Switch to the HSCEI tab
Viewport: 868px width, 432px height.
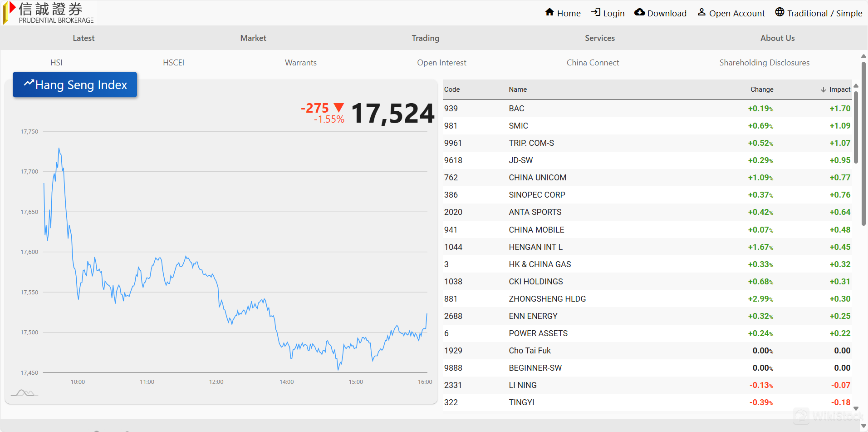tap(173, 63)
